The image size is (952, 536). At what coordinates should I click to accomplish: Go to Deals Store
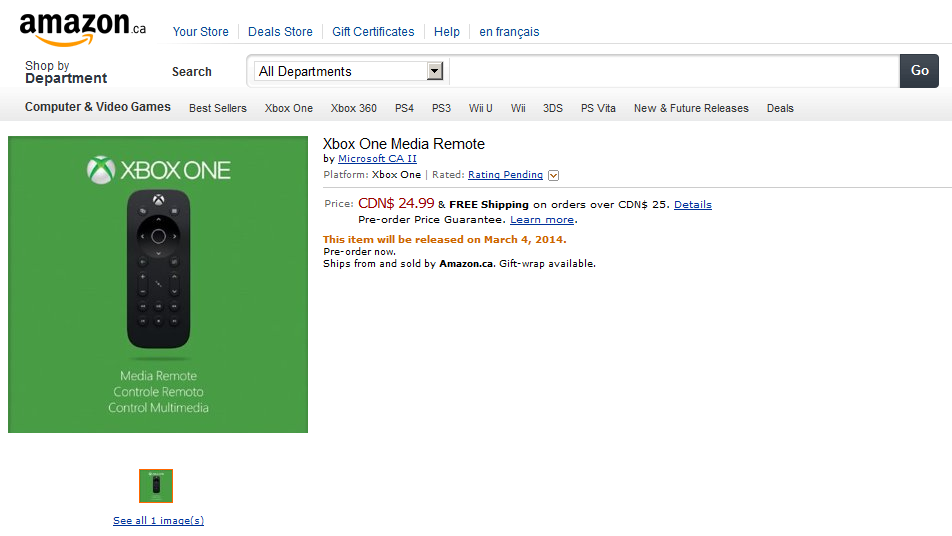point(280,32)
